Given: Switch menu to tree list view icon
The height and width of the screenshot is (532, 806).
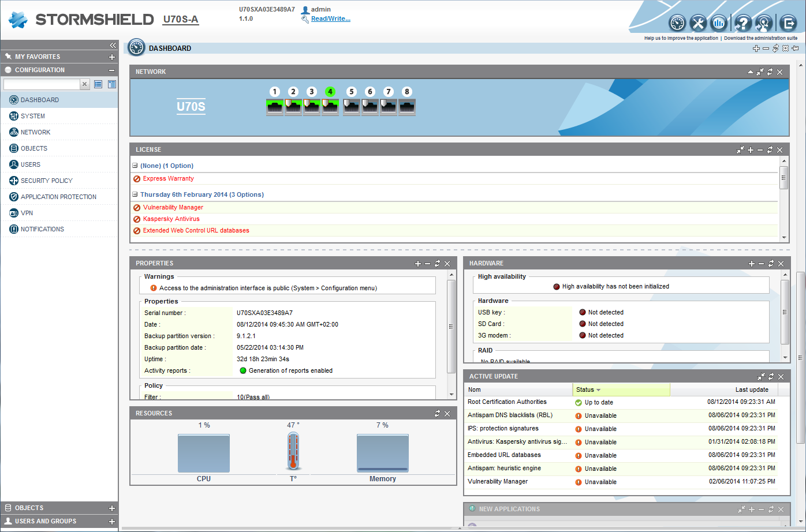Looking at the screenshot, I should pyautogui.click(x=112, y=84).
